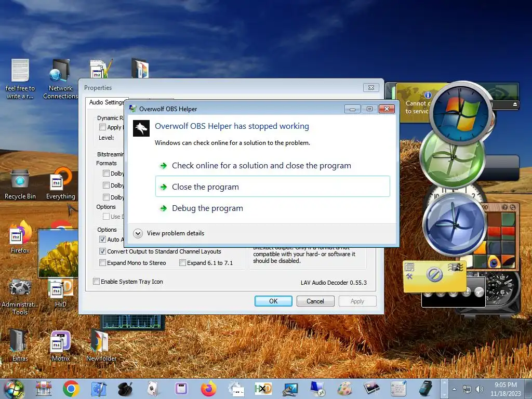Switch to HxD hex editor in the taskbar

[263, 389]
